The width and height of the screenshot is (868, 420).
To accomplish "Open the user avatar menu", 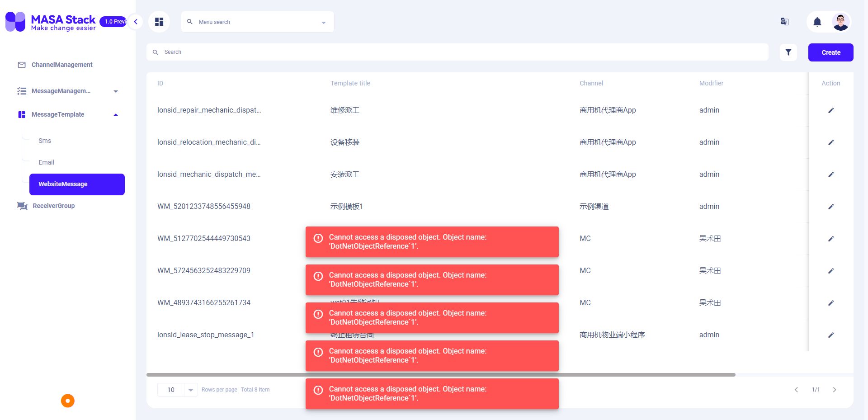I will coord(840,22).
